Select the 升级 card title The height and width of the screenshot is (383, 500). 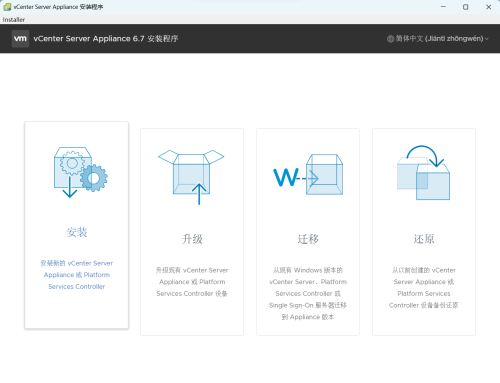(192, 239)
